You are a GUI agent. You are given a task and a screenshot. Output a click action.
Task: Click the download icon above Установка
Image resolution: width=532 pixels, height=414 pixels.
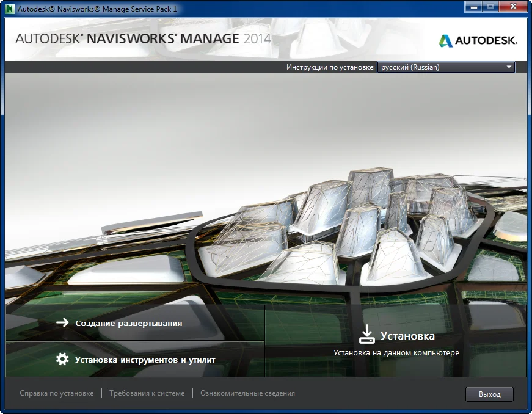coord(366,334)
